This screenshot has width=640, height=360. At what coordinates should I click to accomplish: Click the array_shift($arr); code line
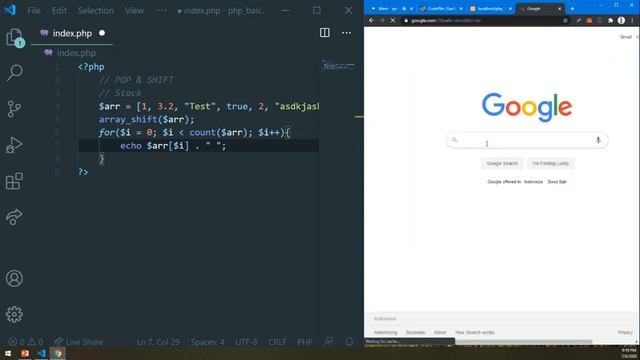(x=147, y=119)
